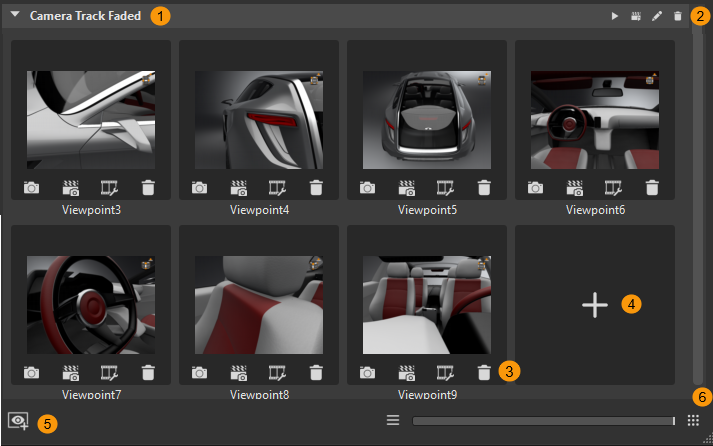This screenshot has height=446, width=713.
Task: Capture camera for Viewpoint9
Action: (367, 373)
